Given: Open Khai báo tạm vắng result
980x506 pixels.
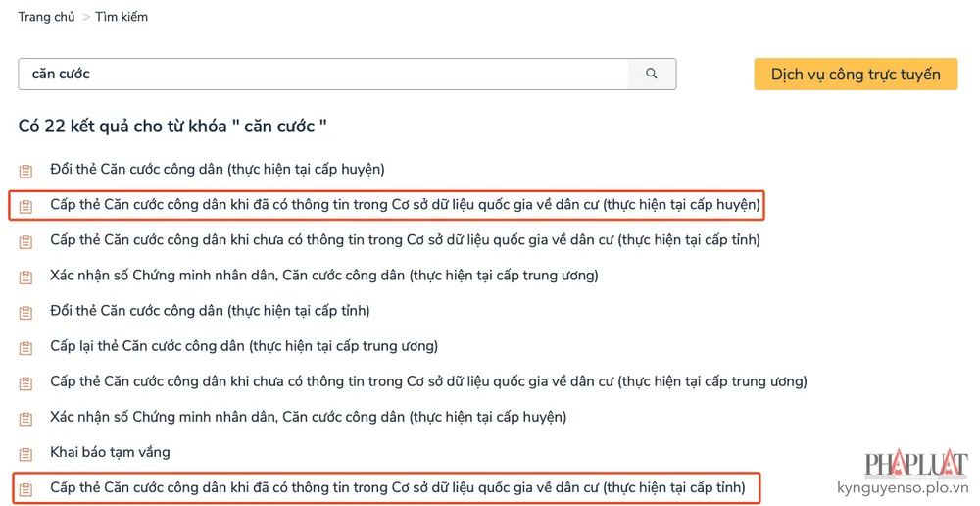Looking at the screenshot, I should point(110,452).
